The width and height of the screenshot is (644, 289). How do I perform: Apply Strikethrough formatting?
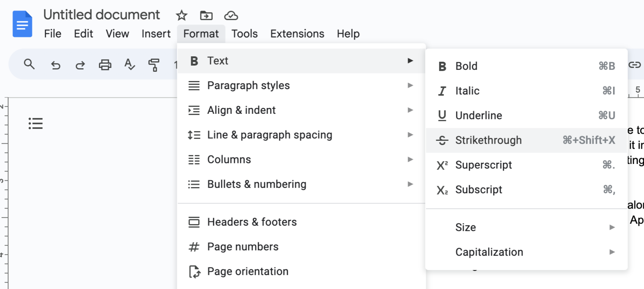click(x=526, y=140)
